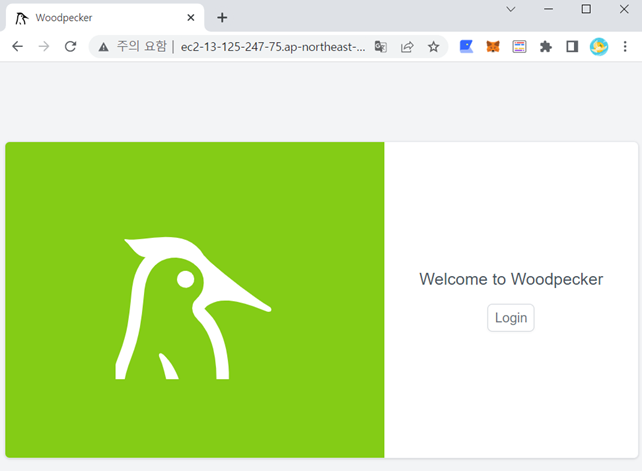Open the not-secure warning site info
Screen dimensions: 643x472
pyautogui.click(x=133, y=47)
